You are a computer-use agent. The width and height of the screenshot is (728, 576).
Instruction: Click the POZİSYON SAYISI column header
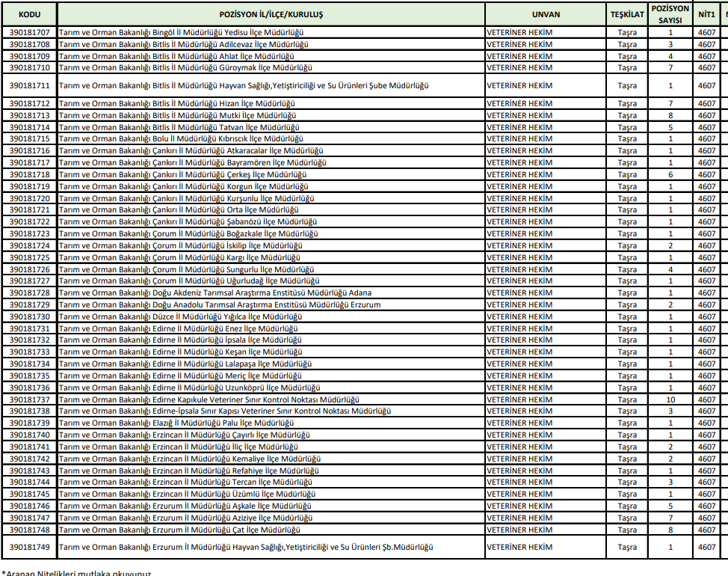click(x=670, y=14)
